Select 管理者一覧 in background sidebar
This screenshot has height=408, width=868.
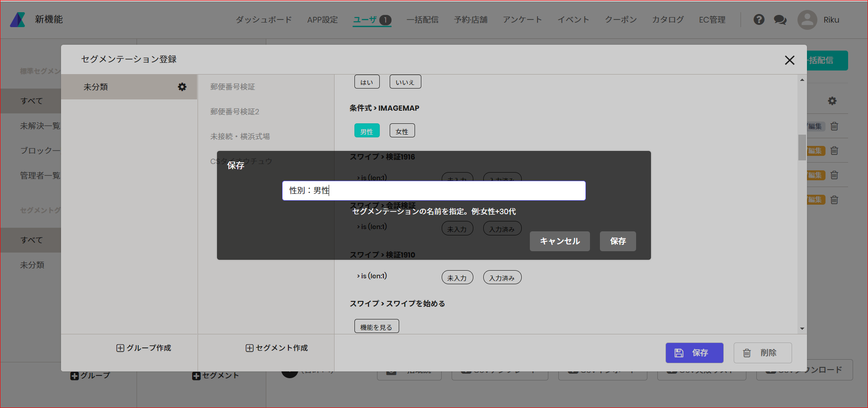[x=40, y=175]
